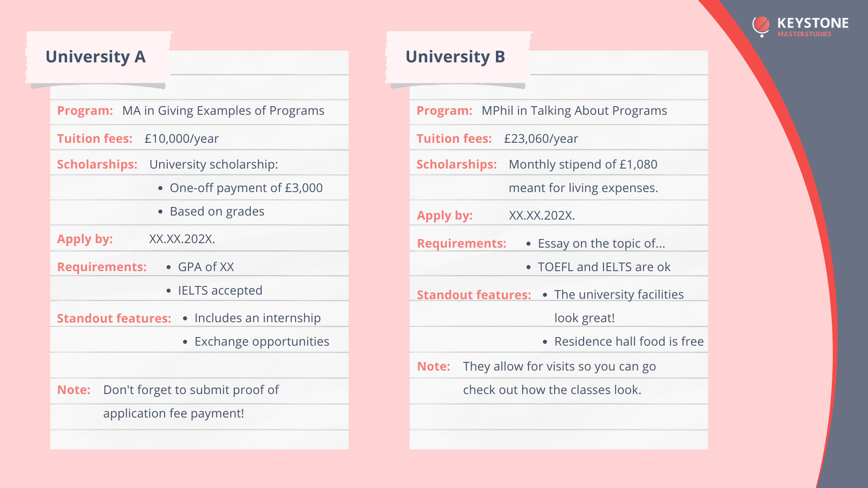Select the University A heading tab
The width and height of the screenshot is (868, 488).
point(95,57)
